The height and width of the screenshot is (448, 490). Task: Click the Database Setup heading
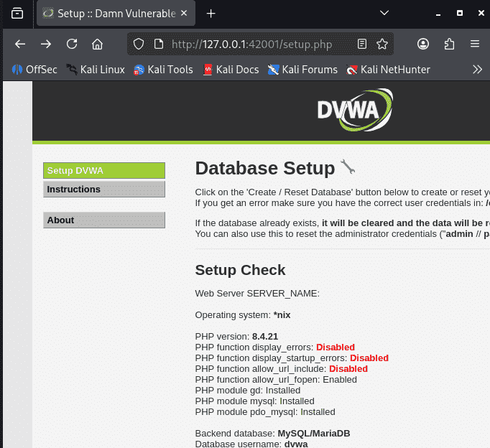264,168
